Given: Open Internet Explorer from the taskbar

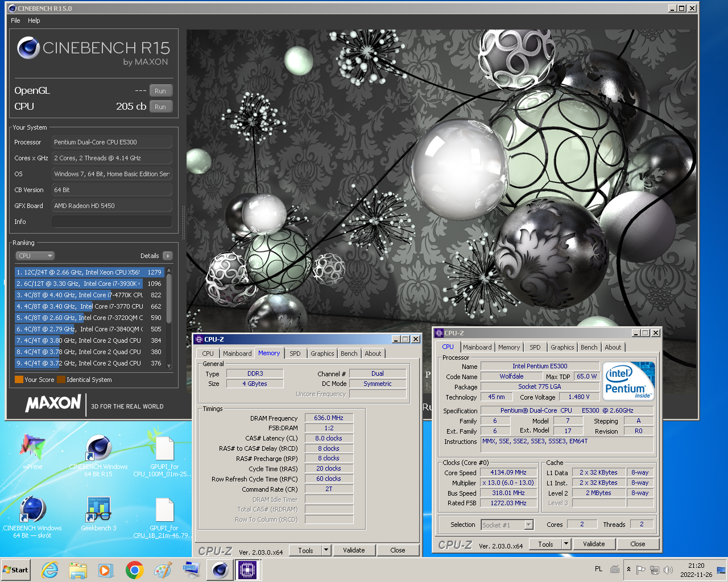Looking at the screenshot, I should point(50,570).
